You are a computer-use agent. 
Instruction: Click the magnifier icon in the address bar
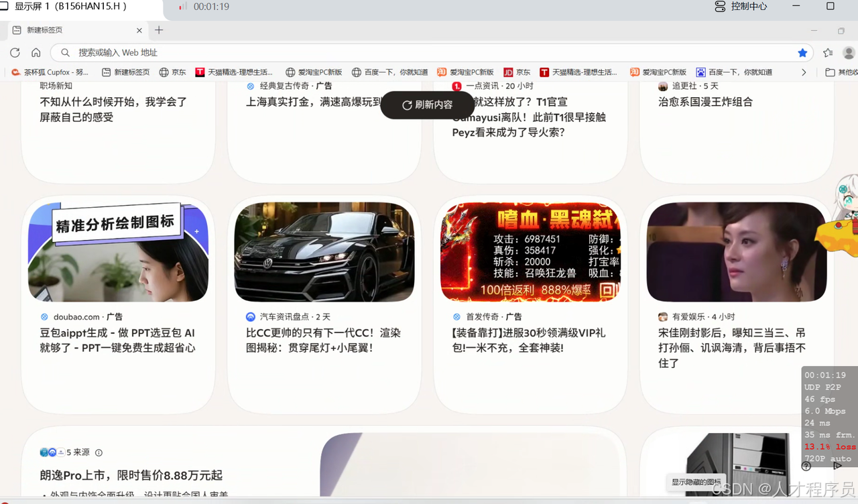tap(64, 52)
